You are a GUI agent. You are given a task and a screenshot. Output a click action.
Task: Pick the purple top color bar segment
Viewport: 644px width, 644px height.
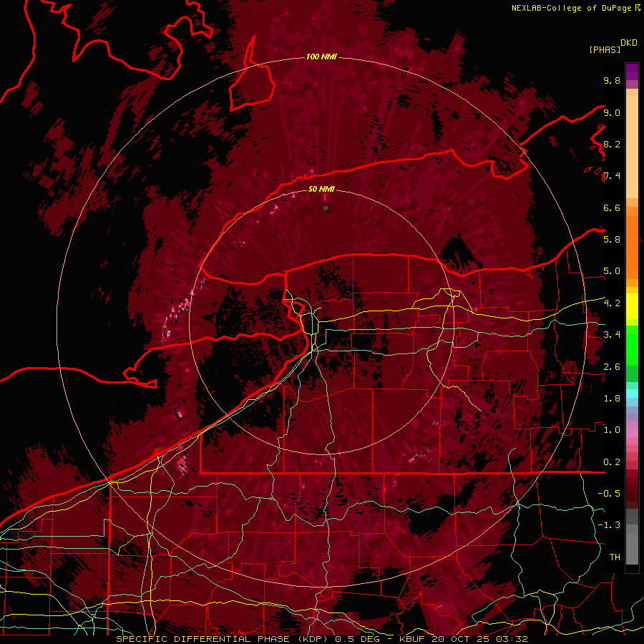coord(632,72)
